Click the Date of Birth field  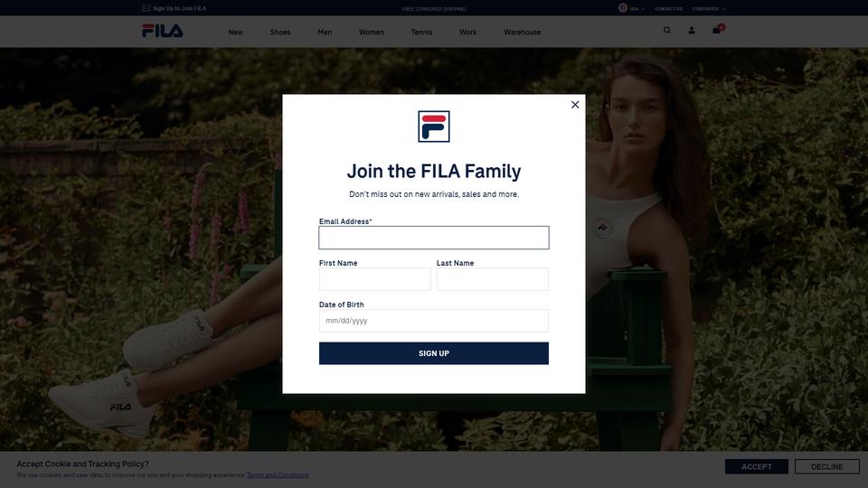[434, 321]
